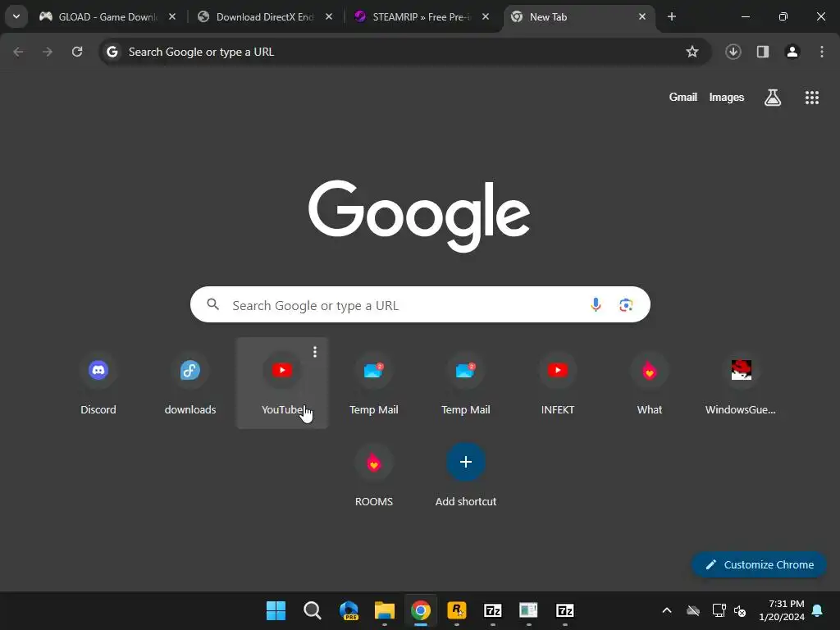The image size is (840, 630).
Task: Close the STEAMRIP tab
Action: (x=486, y=17)
